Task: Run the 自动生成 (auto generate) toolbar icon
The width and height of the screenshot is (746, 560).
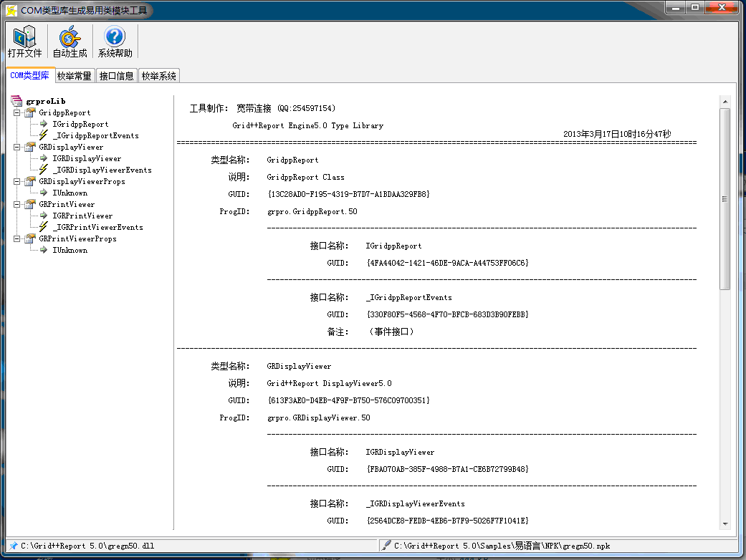Action: click(70, 42)
